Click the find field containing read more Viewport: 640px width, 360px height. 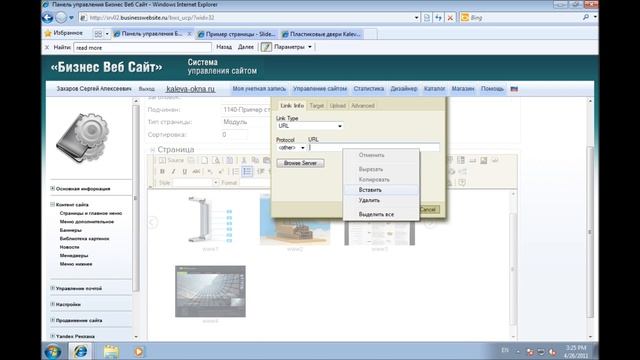click(x=142, y=47)
